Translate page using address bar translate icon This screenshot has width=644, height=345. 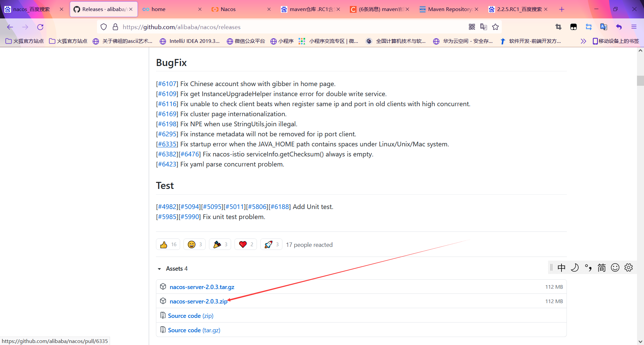click(x=484, y=27)
